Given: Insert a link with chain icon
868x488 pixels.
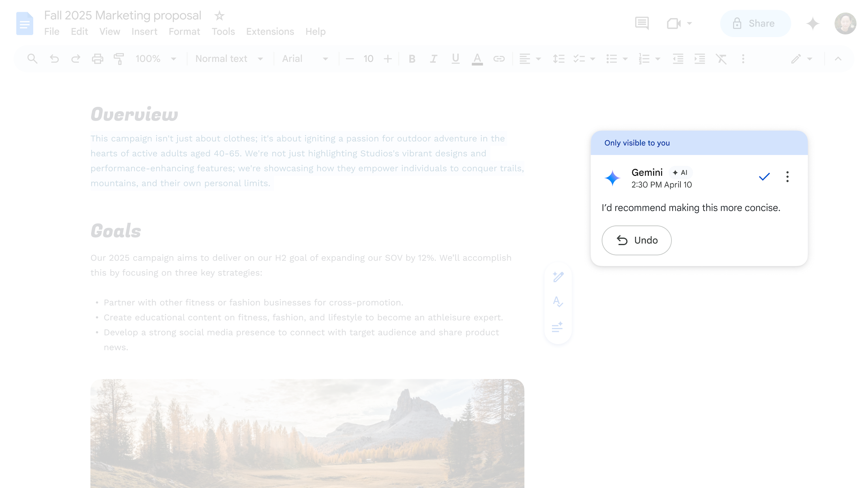Looking at the screenshot, I should tap(499, 59).
